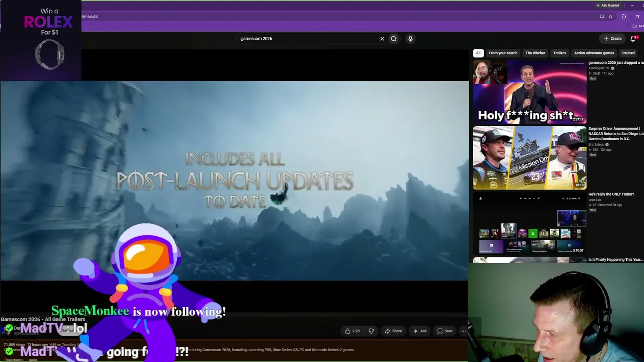Open 'Surprise Driver Announcement' video title

(616, 133)
